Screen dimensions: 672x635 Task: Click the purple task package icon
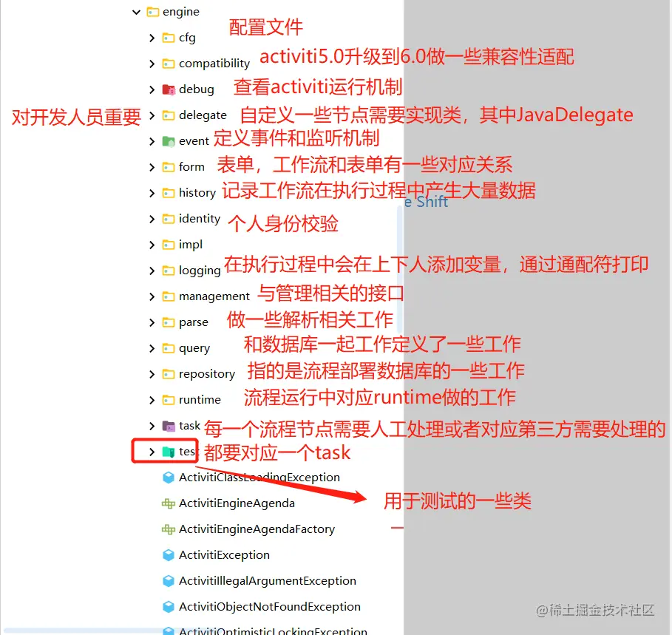point(168,426)
